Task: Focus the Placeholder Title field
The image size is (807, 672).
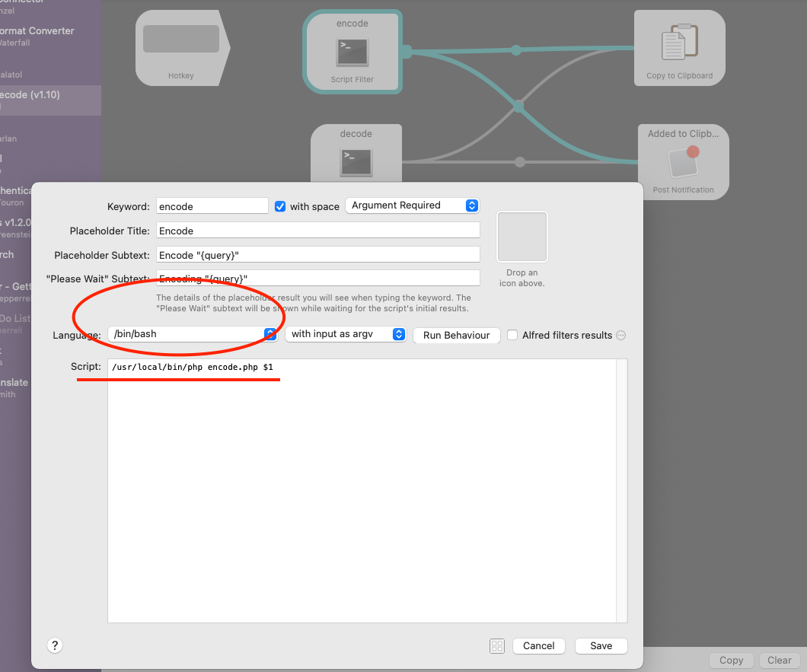Action: 318,230
